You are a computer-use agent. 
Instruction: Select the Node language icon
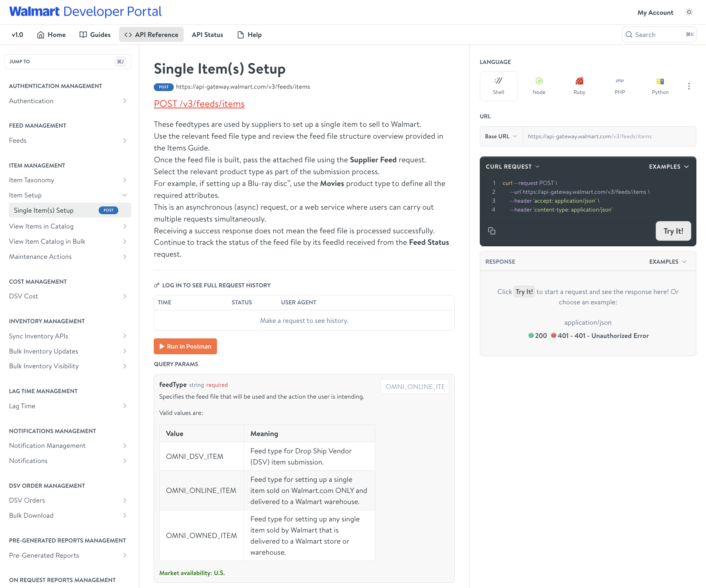tap(539, 81)
